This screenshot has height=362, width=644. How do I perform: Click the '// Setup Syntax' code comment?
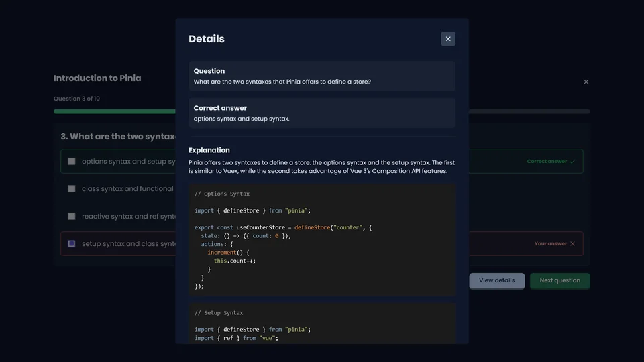point(219,313)
